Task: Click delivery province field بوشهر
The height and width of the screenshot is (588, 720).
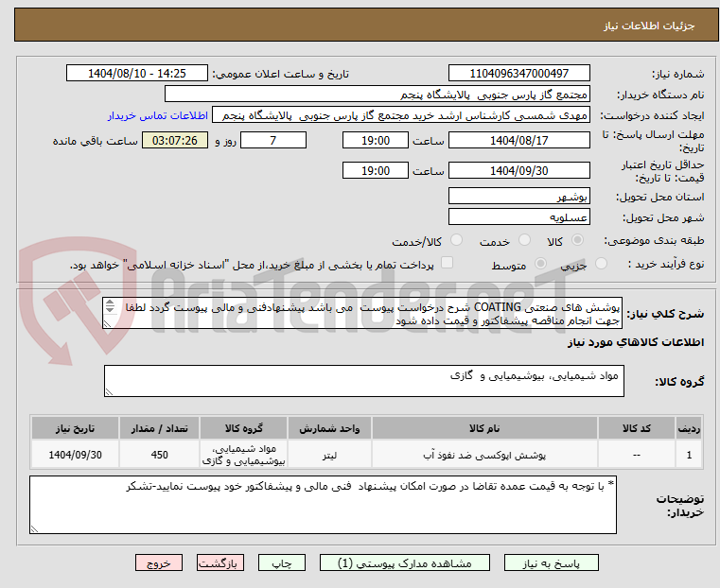Action: tap(518, 197)
